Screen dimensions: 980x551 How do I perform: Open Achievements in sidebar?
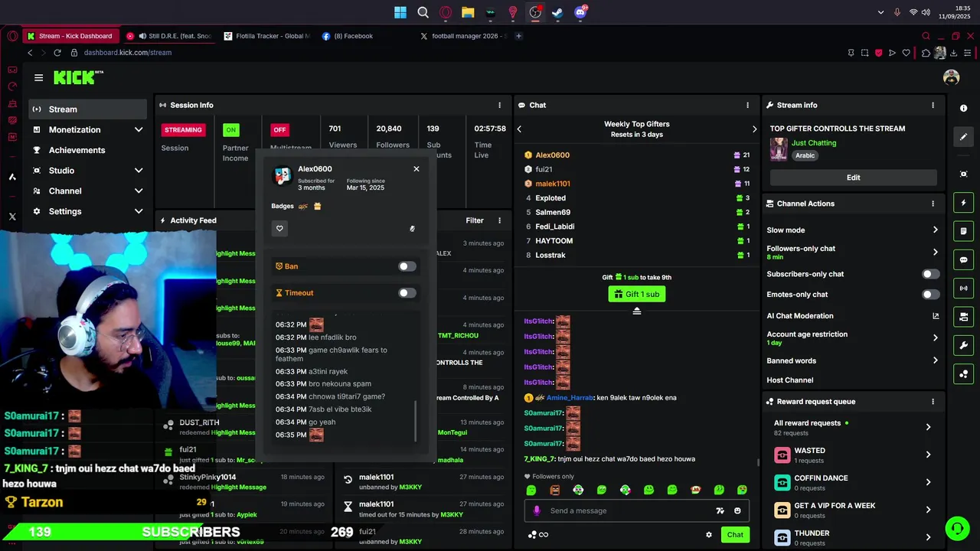[x=88, y=150]
